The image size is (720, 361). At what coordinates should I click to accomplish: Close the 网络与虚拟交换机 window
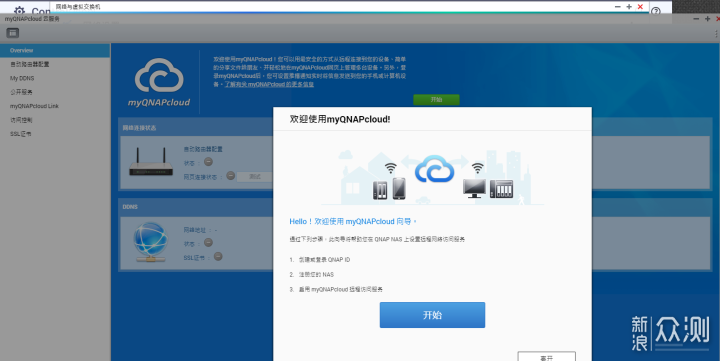(640, 7)
